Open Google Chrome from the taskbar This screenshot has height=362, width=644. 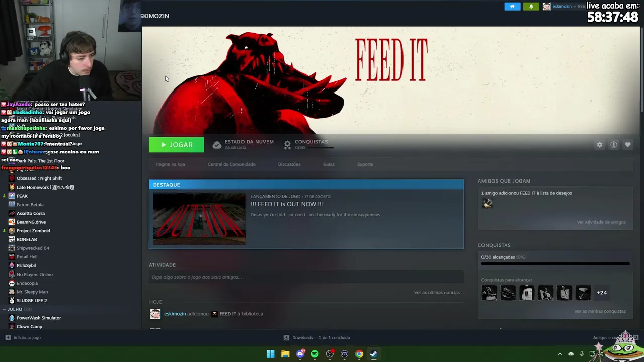(359, 354)
